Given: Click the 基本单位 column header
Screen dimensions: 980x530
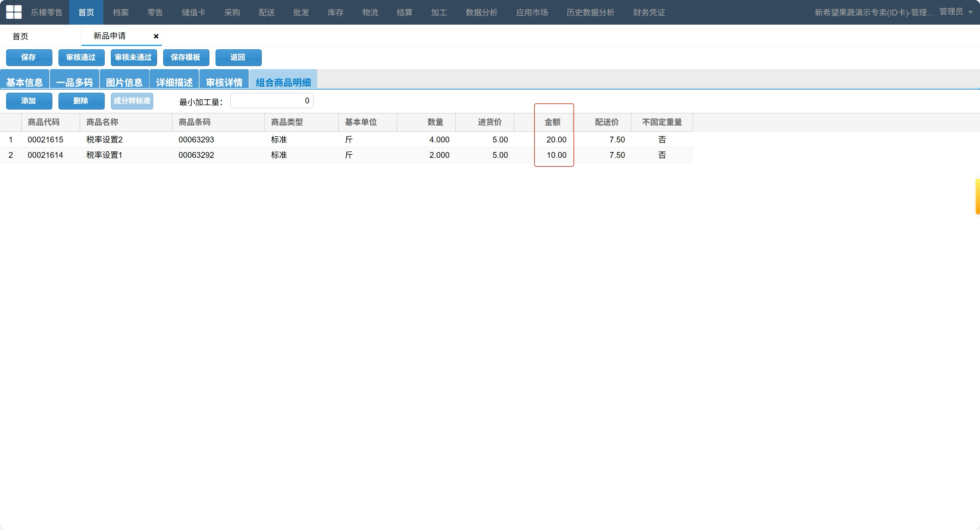Looking at the screenshot, I should click(x=368, y=122).
